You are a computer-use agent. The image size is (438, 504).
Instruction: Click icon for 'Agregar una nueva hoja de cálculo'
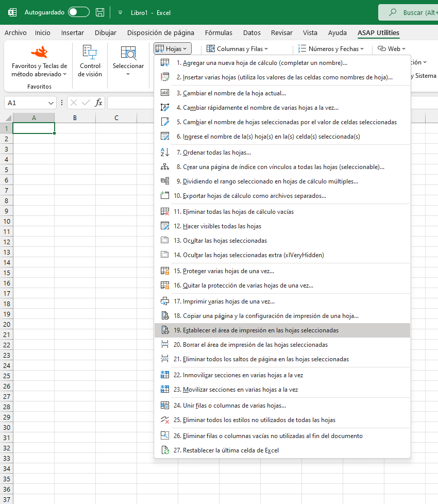coord(165,63)
